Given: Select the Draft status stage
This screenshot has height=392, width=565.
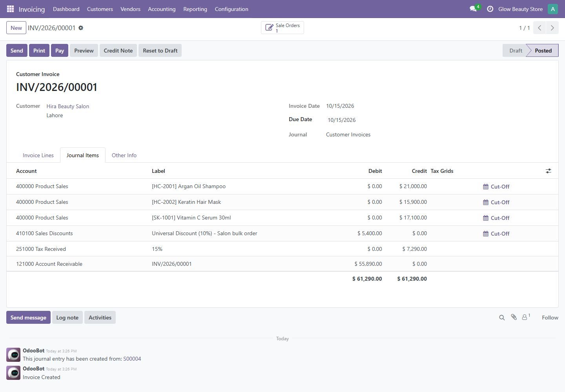Looking at the screenshot, I should pos(516,51).
